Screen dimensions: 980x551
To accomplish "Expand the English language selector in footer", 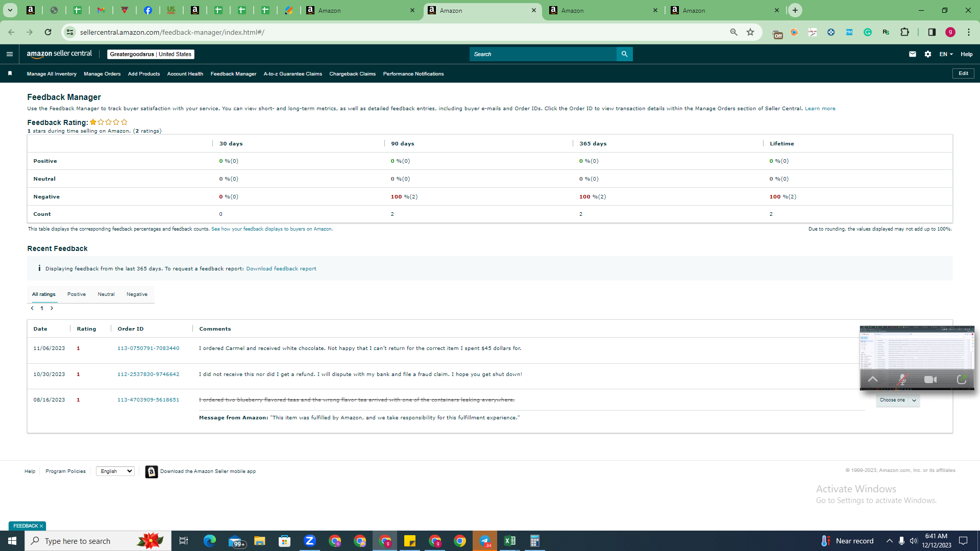I will [115, 471].
